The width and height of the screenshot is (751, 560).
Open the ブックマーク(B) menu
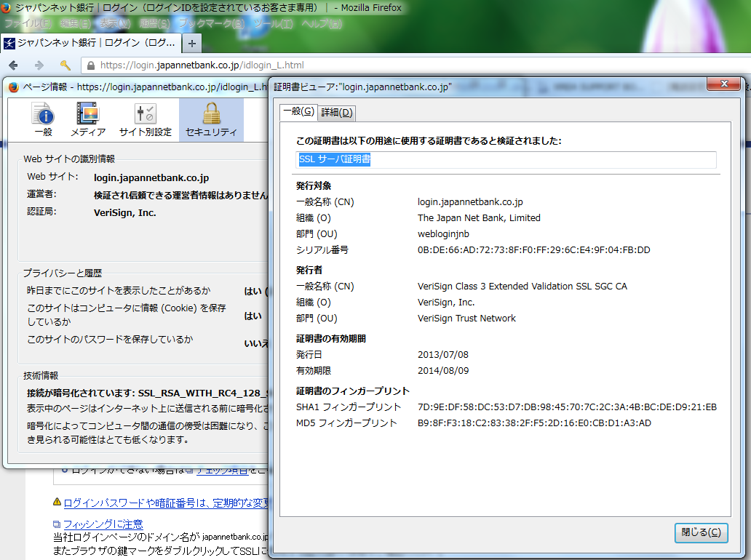click(x=211, y=23)
